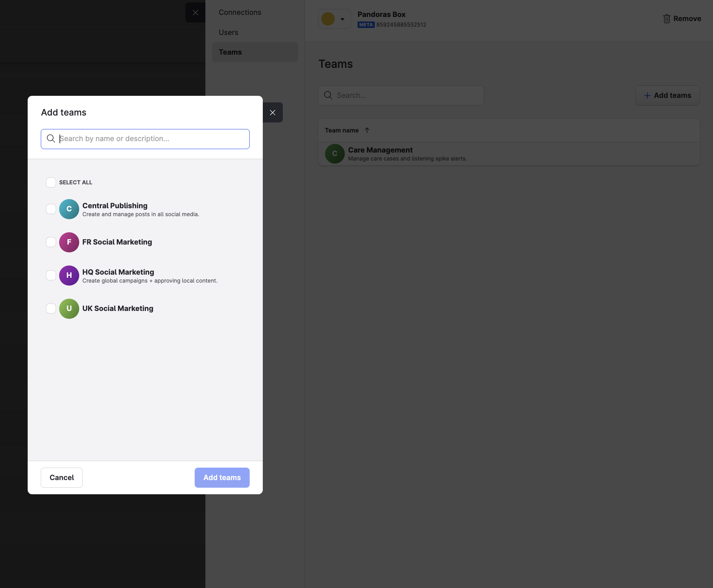Check the HQ Social Marketing checkbox
713x588 pixels.
[51, 275]
